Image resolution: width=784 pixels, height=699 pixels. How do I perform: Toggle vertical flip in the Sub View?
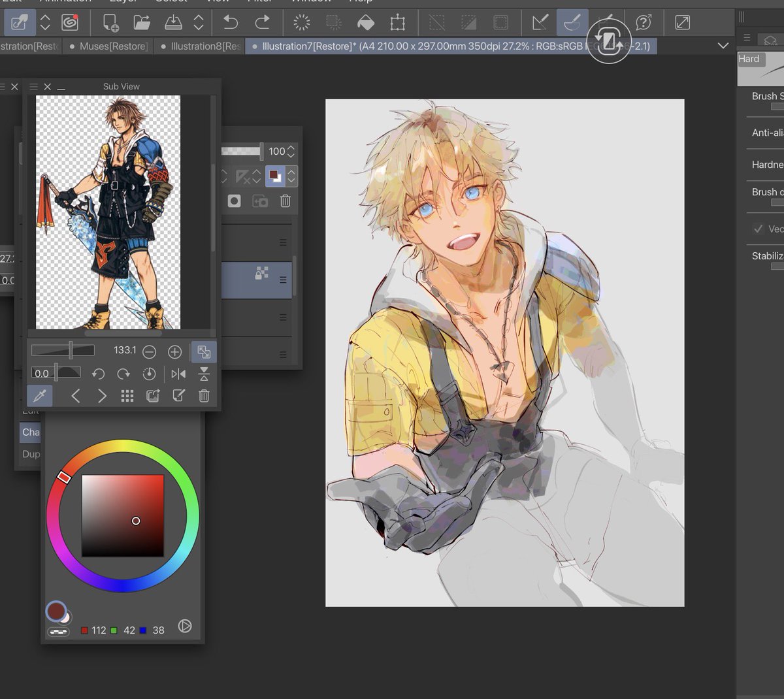pos(204,374)
